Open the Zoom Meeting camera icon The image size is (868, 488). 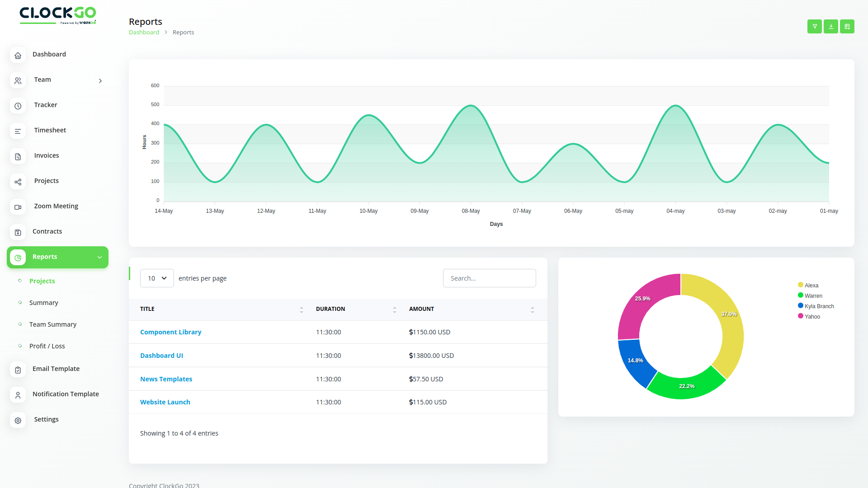[18, 207]
